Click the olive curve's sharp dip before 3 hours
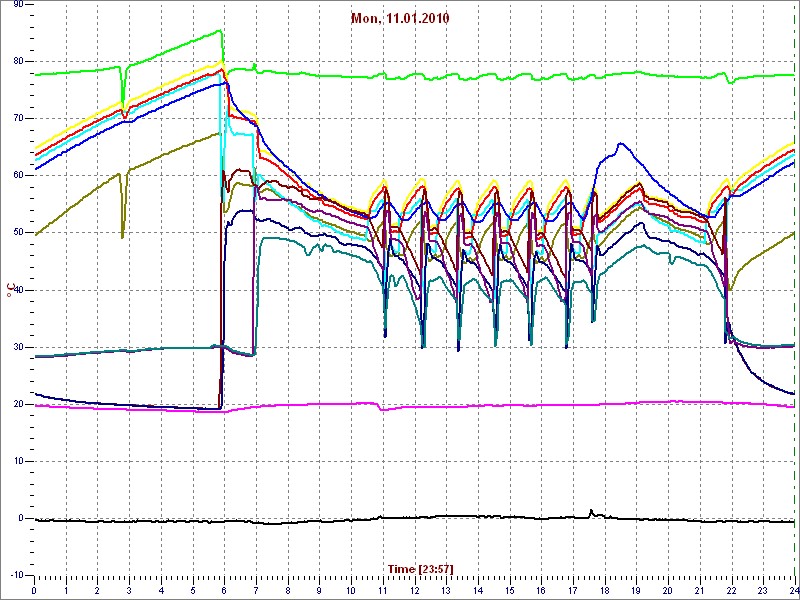 coord(122,236)
